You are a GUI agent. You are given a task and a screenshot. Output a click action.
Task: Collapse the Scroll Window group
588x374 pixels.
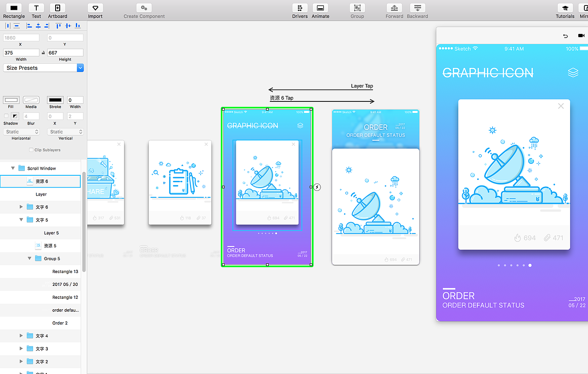[x=13, y=168]
